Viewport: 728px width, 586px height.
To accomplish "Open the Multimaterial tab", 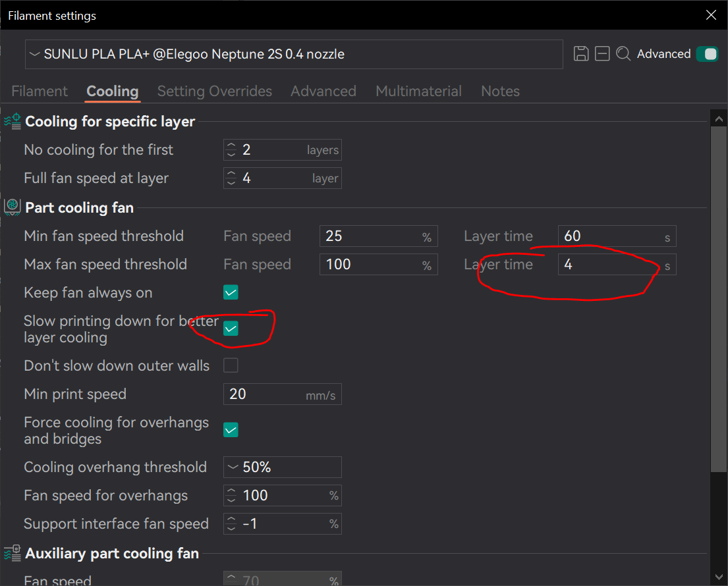I will click(419, 91).
